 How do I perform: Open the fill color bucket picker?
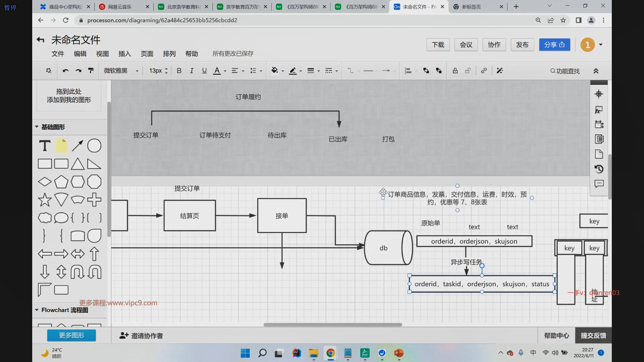[x=274, y=71]
